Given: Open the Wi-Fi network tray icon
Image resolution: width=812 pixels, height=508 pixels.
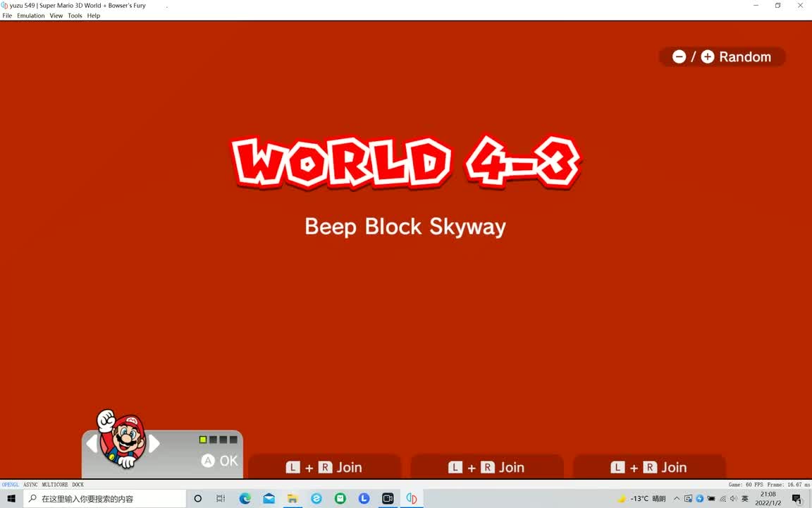Looking at the screenshot, I should [x=723, y=499].
